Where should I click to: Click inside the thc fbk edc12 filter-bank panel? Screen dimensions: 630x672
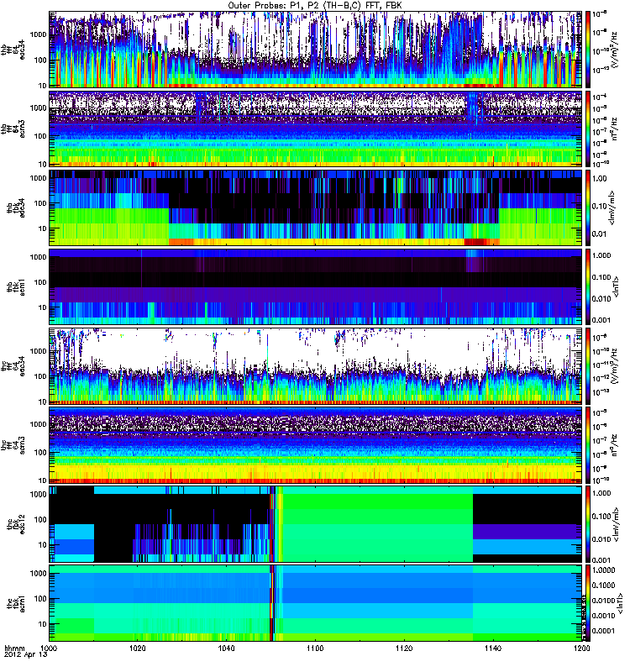pos(316,524)
